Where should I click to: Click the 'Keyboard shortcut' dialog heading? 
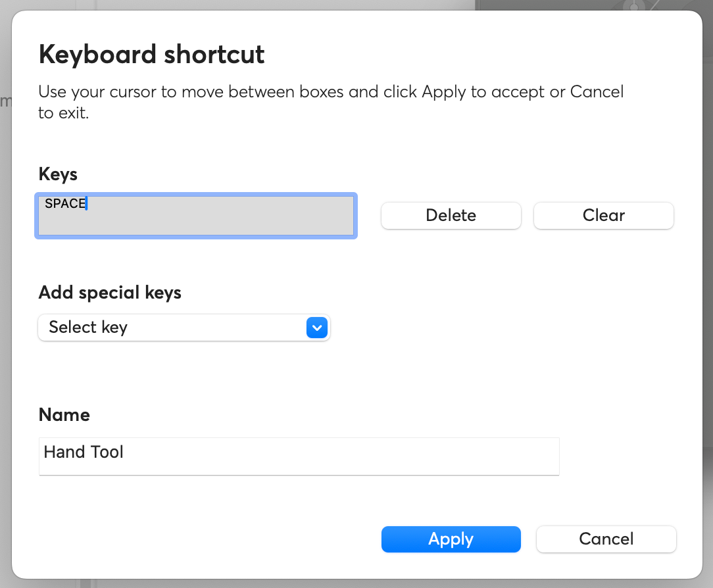(x=151, y=55)
